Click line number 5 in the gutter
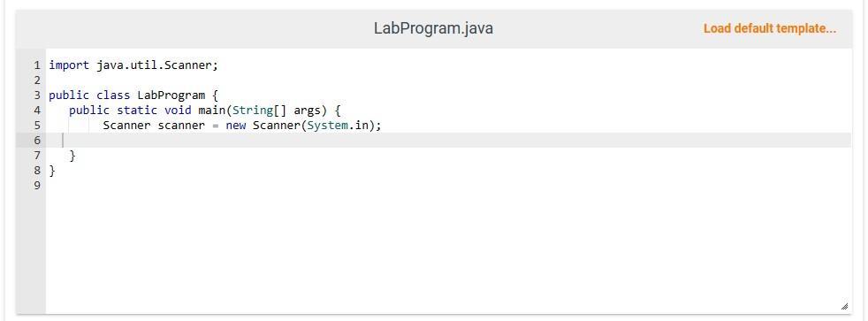The height and width of the screenshot is (321, 868). (37, 125)
